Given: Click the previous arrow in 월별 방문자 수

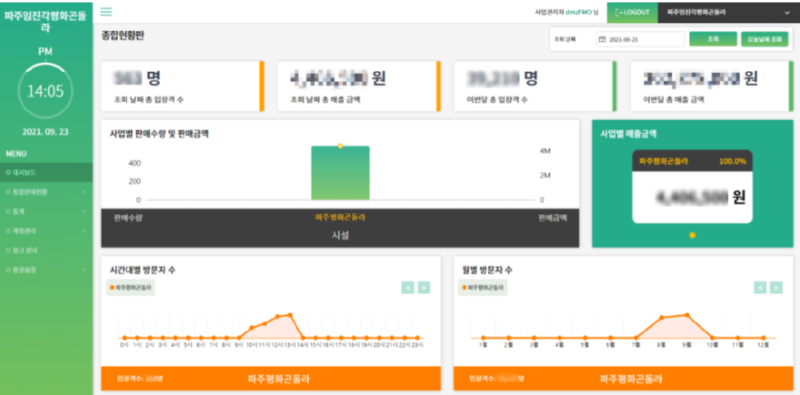Looking at the screenshot, I should 760,288.
